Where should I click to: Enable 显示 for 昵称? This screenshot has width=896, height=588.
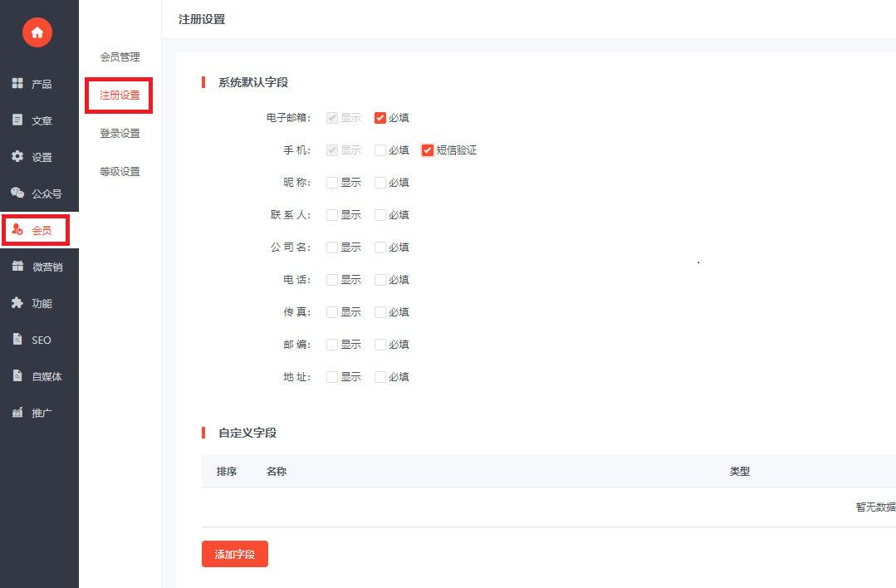coord(332,183)
